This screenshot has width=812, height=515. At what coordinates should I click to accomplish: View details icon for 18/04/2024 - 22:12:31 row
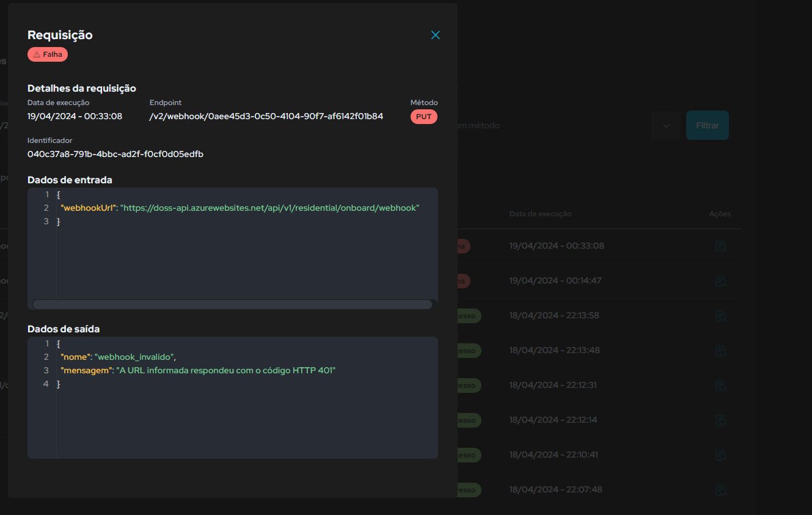721,385
